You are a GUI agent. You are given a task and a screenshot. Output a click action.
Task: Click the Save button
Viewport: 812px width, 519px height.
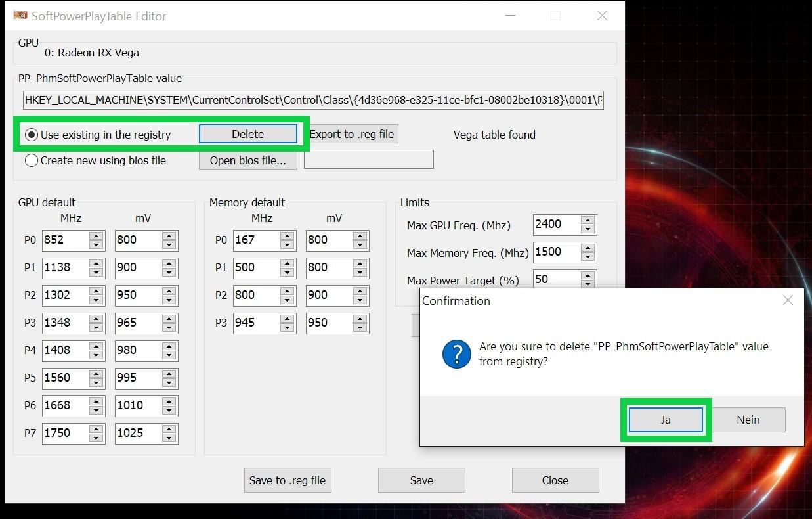point(421,480)
